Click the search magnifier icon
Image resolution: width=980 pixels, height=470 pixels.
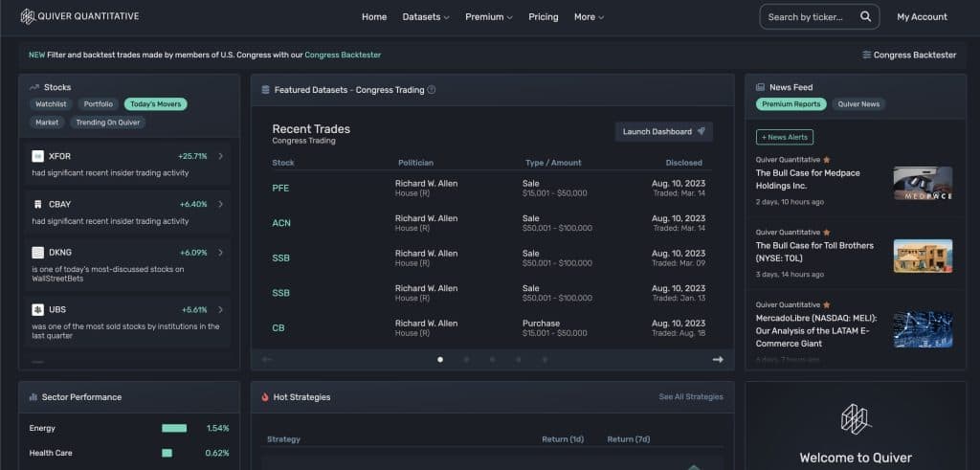tap(865, 17)
